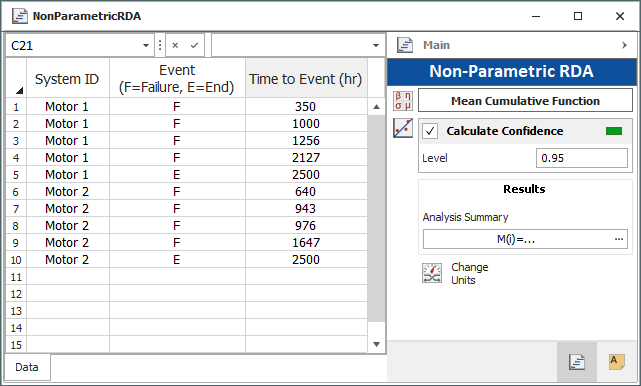Click the green confidence color indicator
This screenshot has height=386, width=641.
tap(614, 131)
